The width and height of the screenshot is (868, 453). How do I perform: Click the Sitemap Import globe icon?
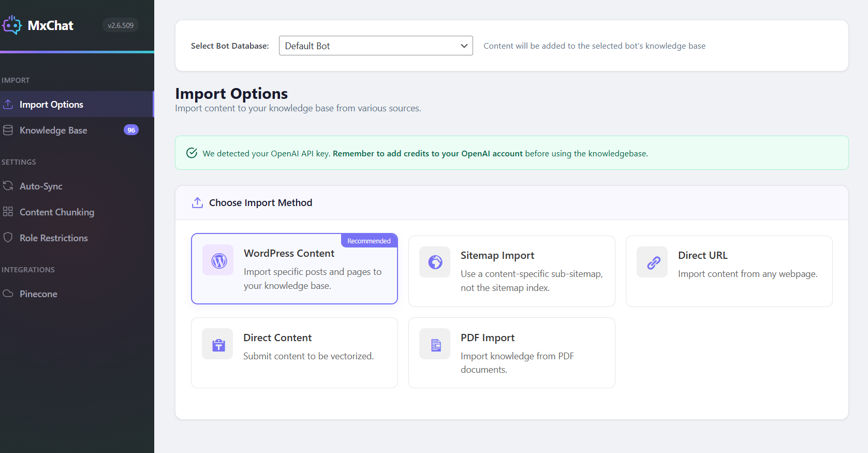pos(435,262)
